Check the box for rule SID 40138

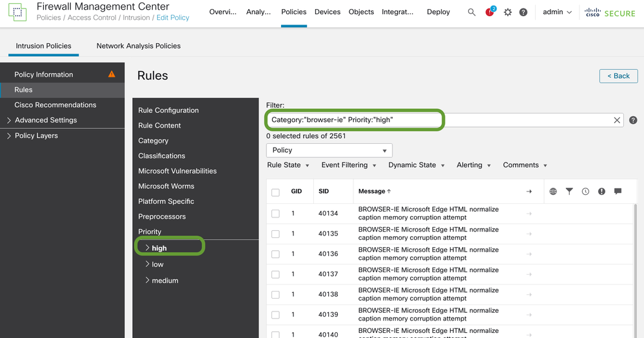pyautogui.click(x=276, y=294)
